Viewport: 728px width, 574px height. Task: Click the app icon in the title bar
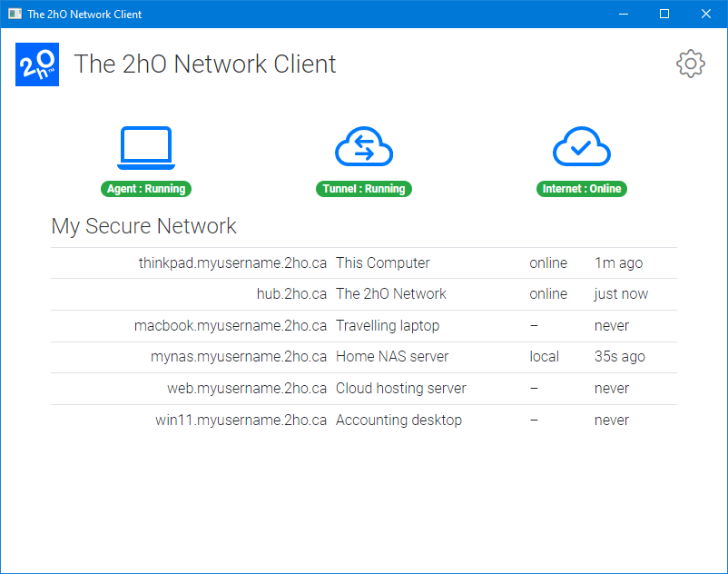[x=13, y=14]
